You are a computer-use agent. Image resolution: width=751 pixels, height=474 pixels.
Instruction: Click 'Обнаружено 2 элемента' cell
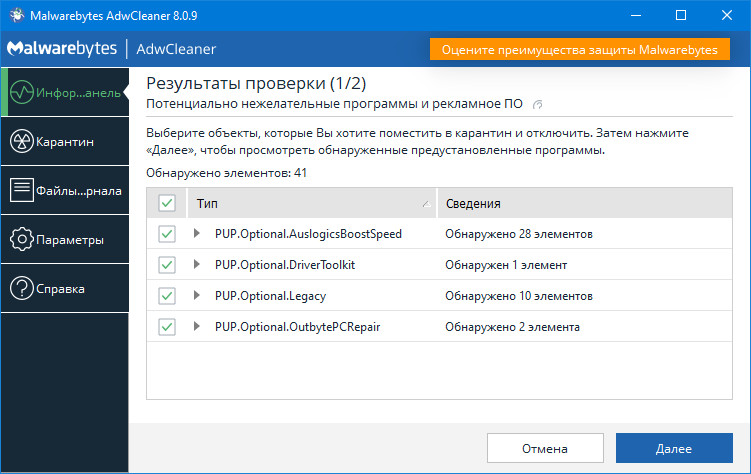point(512,327)
